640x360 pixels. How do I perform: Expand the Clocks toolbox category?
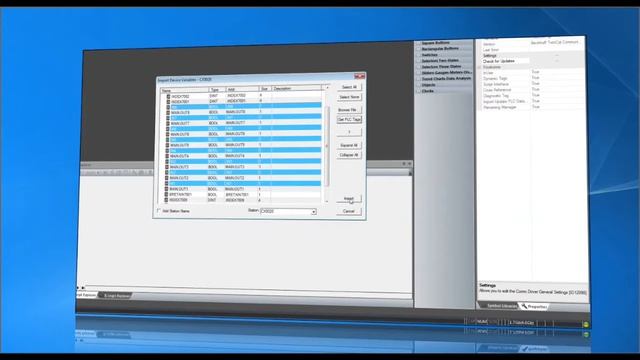tap(444, 91)
